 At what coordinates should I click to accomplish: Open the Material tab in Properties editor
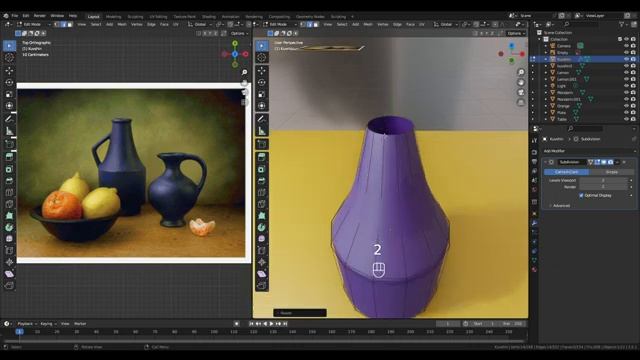[x=534, y=269]
